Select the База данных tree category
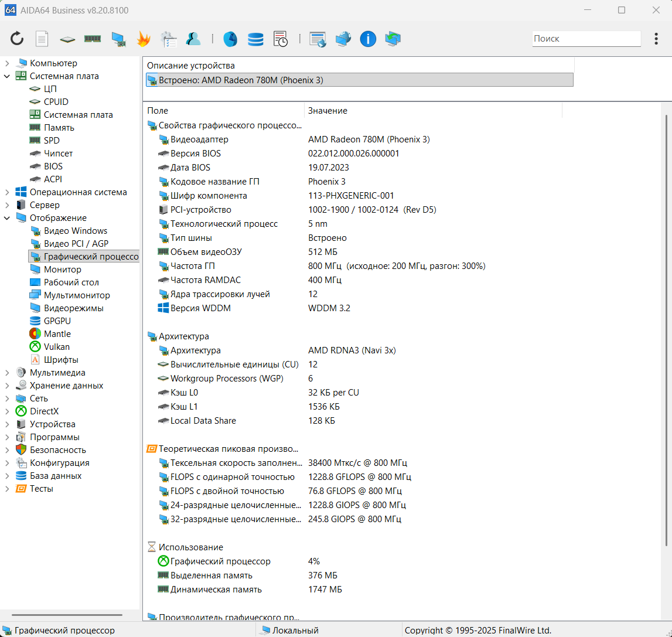 click(55, 475)
